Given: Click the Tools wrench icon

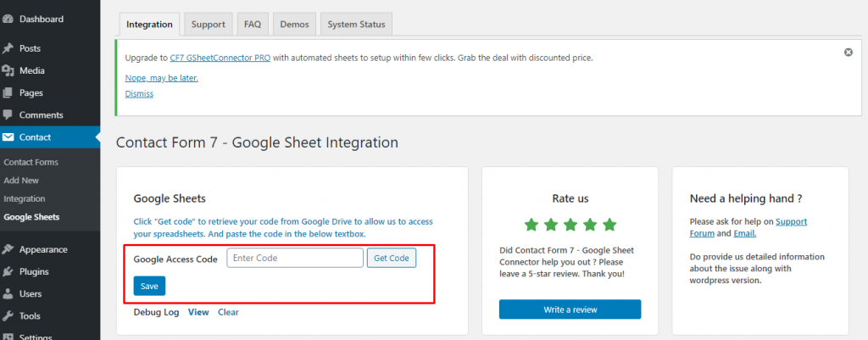Looking at the screenshot, I should point(8,315).
